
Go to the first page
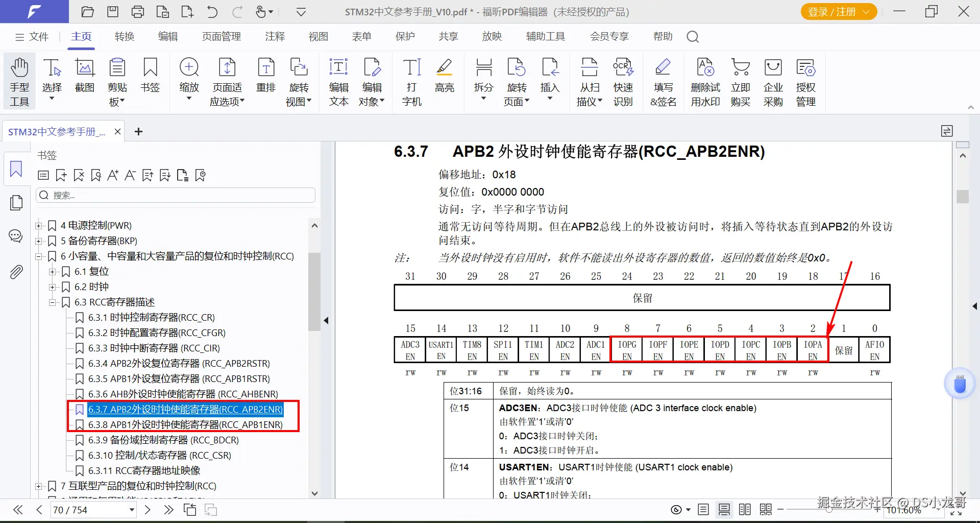point(18,510)
